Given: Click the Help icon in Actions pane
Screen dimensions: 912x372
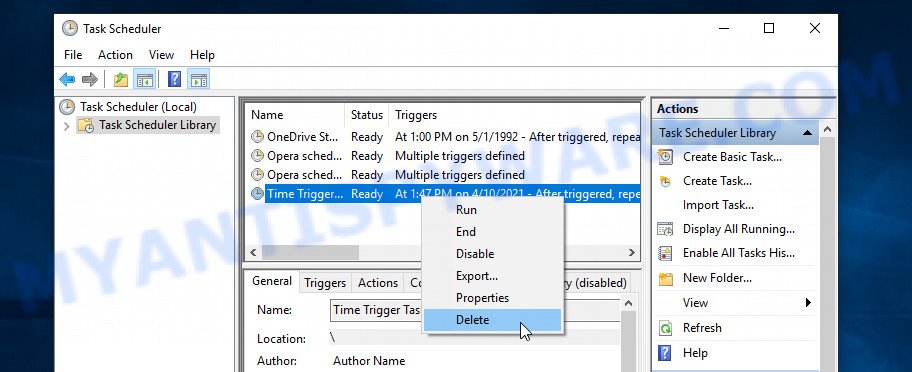Looking at the screenshot, I should [x=665, y=353].
